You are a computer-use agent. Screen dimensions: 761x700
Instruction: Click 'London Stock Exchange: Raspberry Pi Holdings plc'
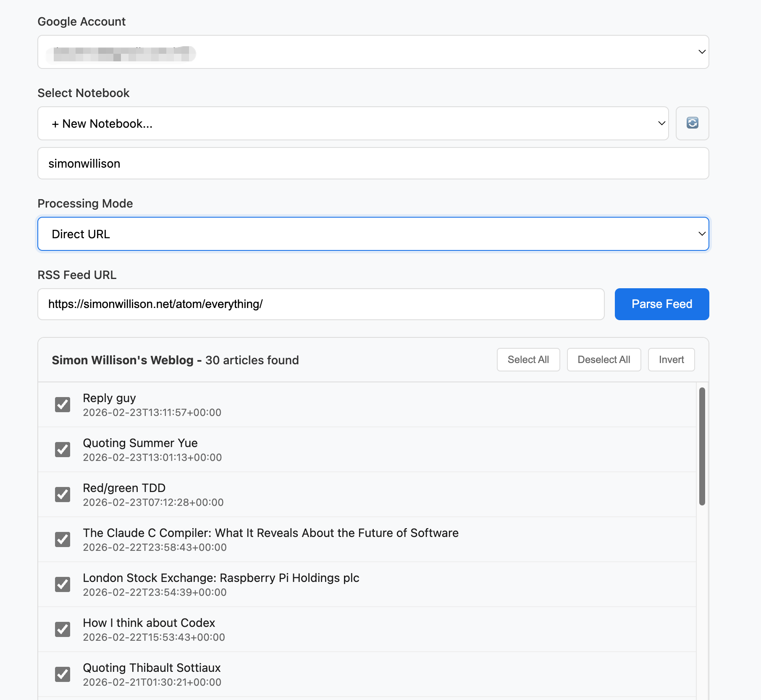221,578
